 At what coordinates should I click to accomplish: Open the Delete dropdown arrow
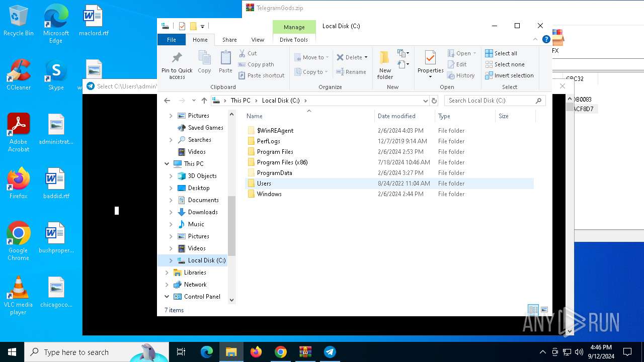(x=366, y=57)
